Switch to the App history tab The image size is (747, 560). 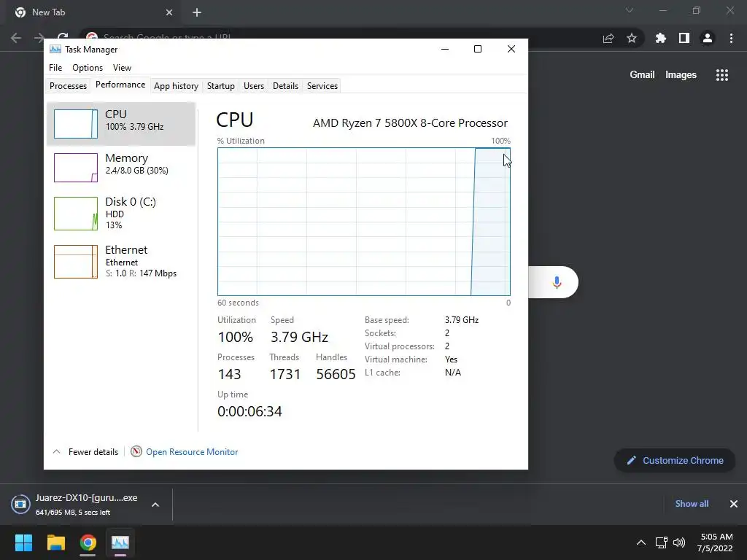click(176, 86)
